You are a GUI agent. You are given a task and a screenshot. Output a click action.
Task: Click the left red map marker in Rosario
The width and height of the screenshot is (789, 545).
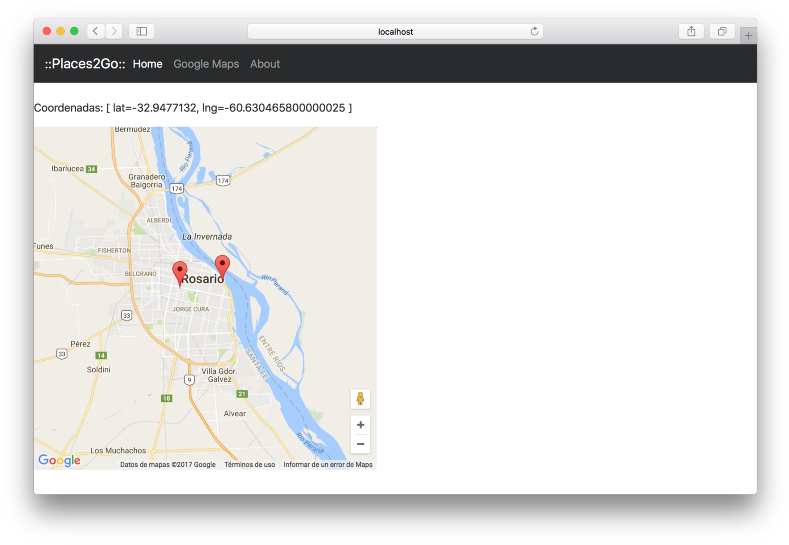coord(180,273)
